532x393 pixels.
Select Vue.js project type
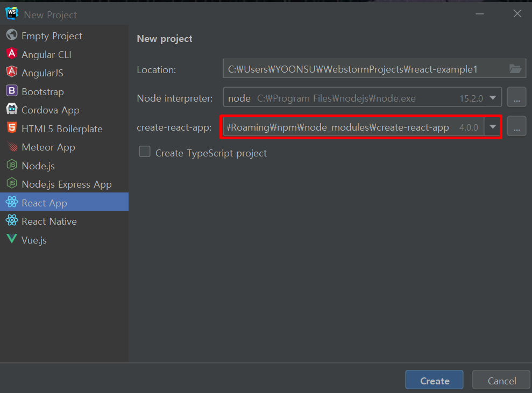(64, 240)
